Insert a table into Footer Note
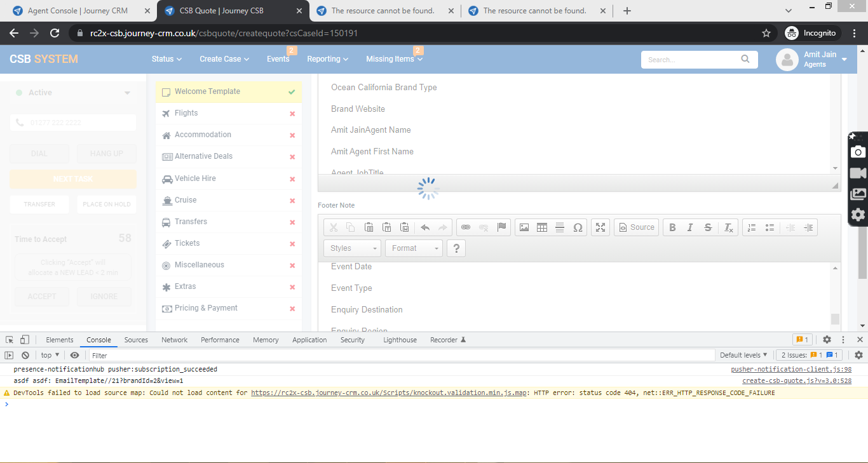Viewport: 868px width, 463px height. (x=542, y=227)
